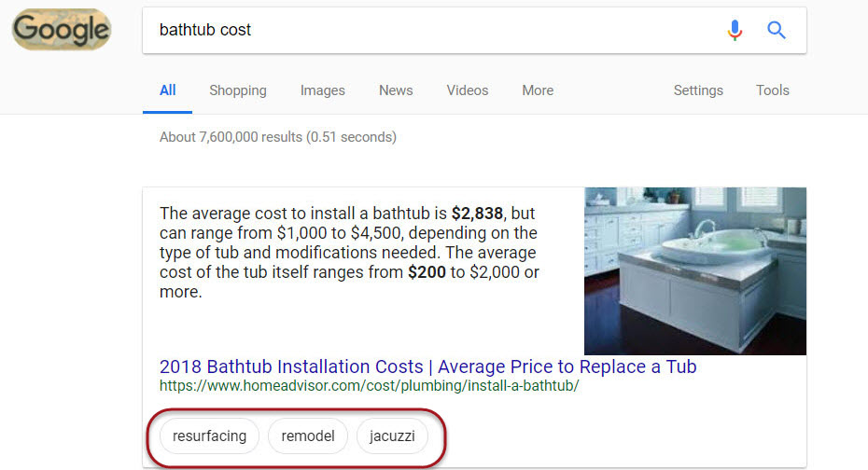Focus the search box containing "bathtub cost"
This screenshot has width=868, height=470.
point(429,30)
